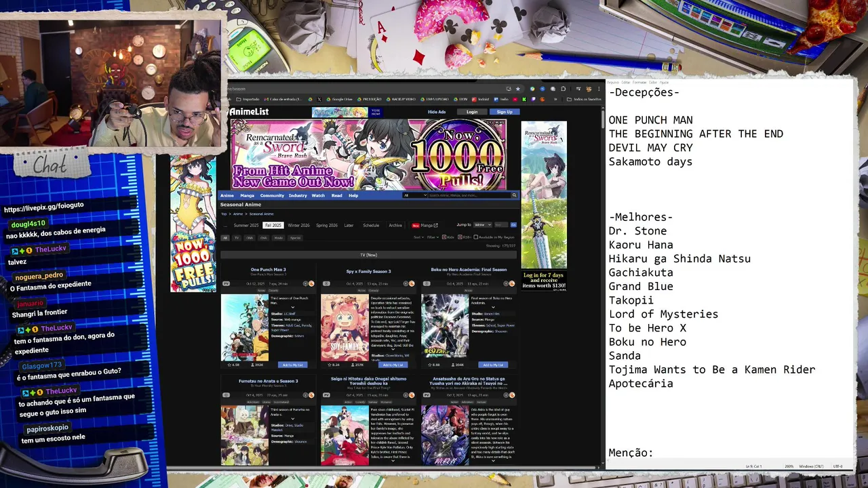Open the Sort dropdown

(x=419, y=237)
